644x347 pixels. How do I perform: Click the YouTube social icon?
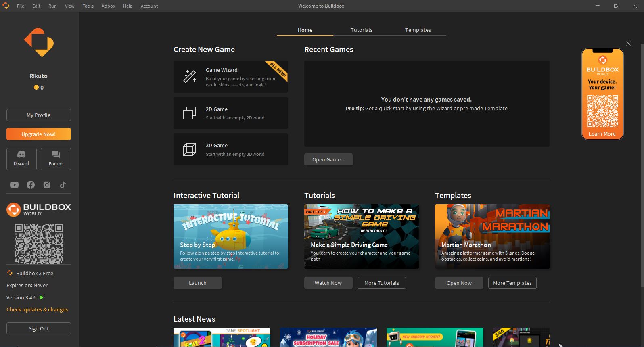pyautogui.click(x=15, y=185)
